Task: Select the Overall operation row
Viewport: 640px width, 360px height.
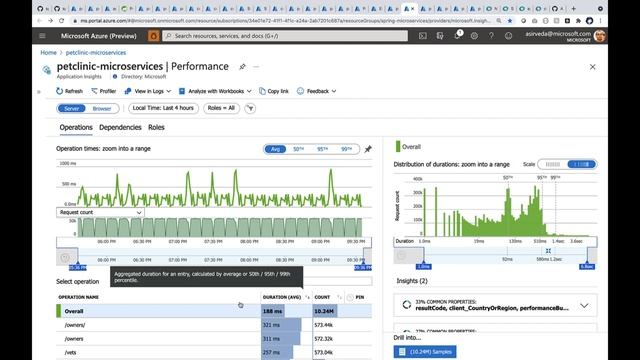Action: click(x=214, y=311)
